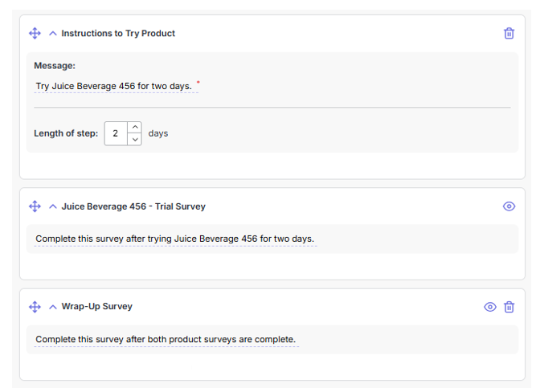Click the Instructions to Try Product title
This screenshot has height=392, width=540.
[x=118, y=33]
